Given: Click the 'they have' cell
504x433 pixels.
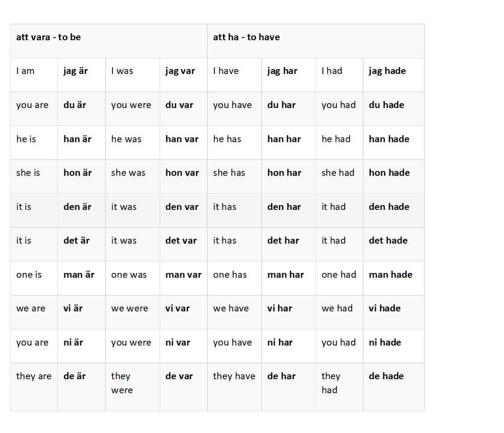Looking at the screenshot, I should click(x=234, y=387).
